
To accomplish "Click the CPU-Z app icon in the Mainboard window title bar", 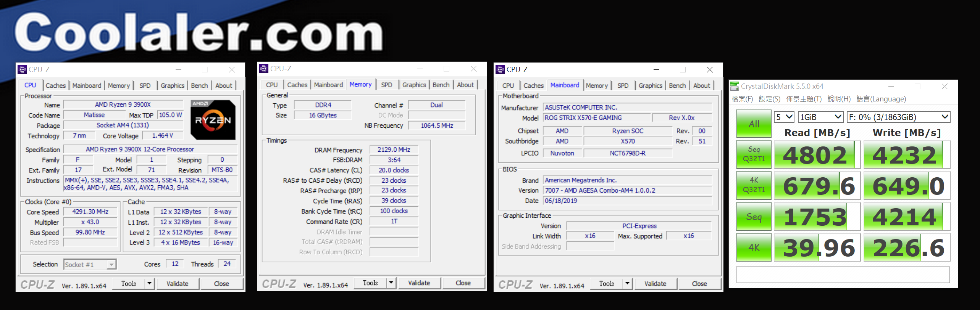I will pos(500,69).
